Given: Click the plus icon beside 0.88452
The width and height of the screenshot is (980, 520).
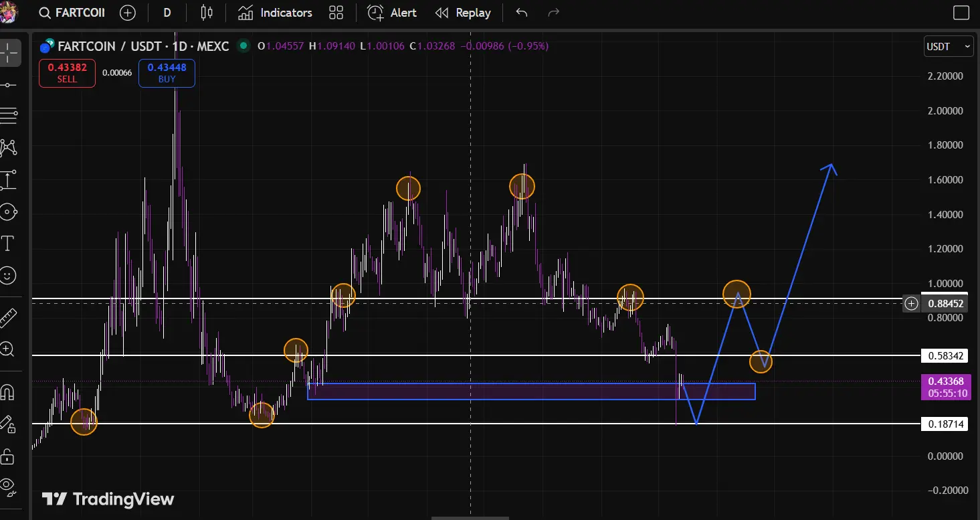Looking at the screenshot, I should 911,304.
